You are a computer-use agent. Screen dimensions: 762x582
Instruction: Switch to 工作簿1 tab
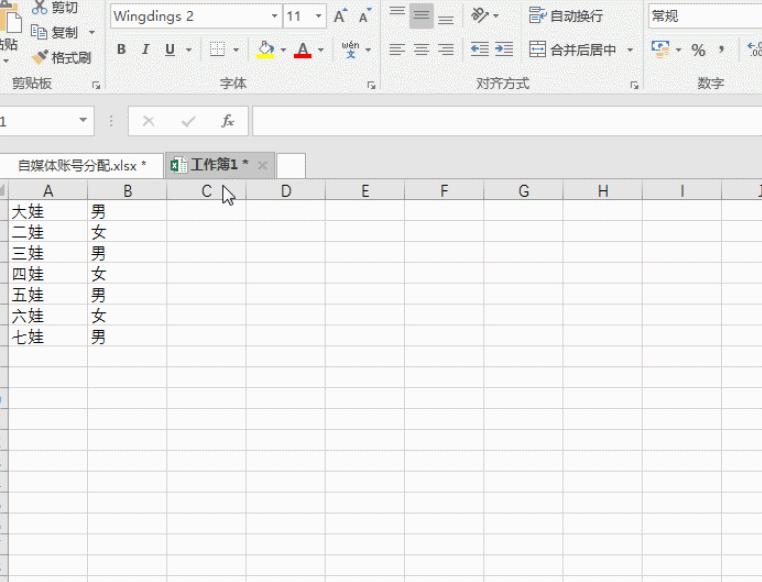tap(219, 165)
